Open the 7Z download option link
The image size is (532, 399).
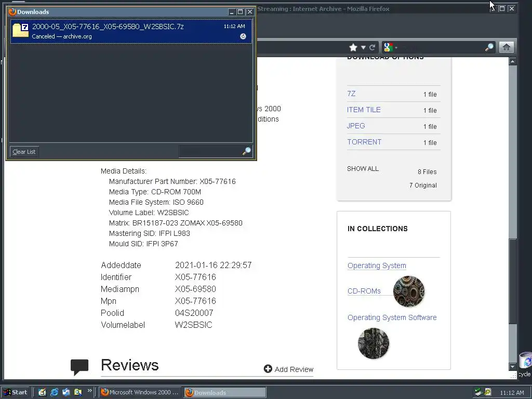click(x=351, y=94)
